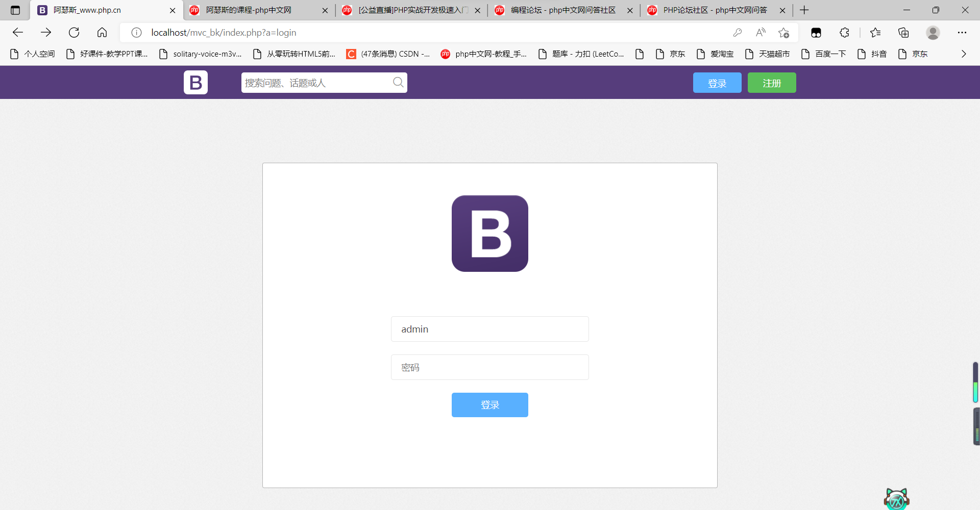View site info icon in address bar
The width and height of the screenshot is (980, 510).
(x=136, y=33)
